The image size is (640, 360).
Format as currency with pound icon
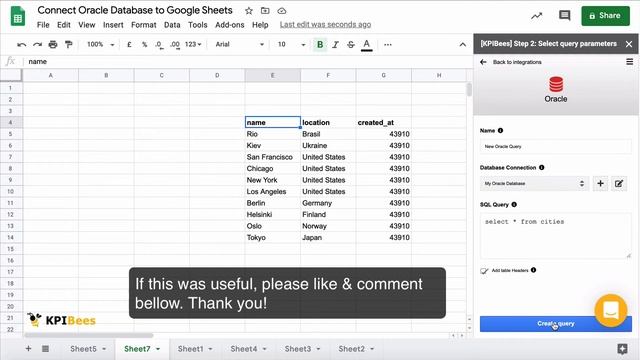point(129,44)
